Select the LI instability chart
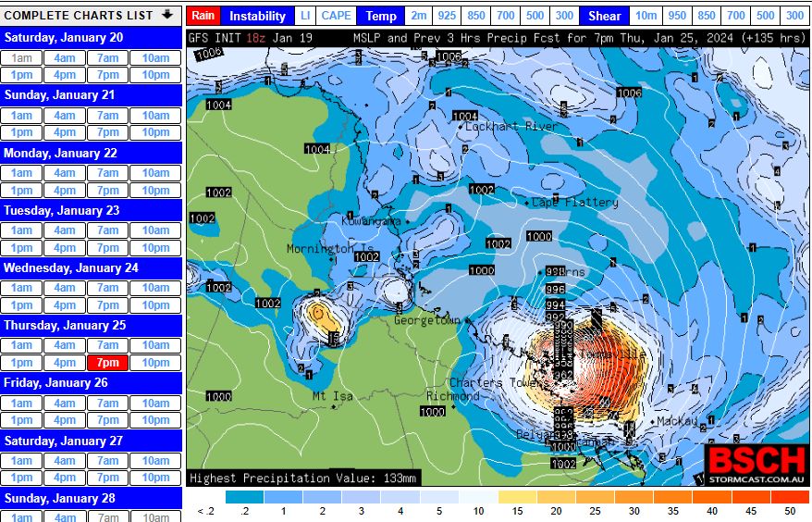The width and height of the screenshot is (812, 522). click(x=305, y=16)
